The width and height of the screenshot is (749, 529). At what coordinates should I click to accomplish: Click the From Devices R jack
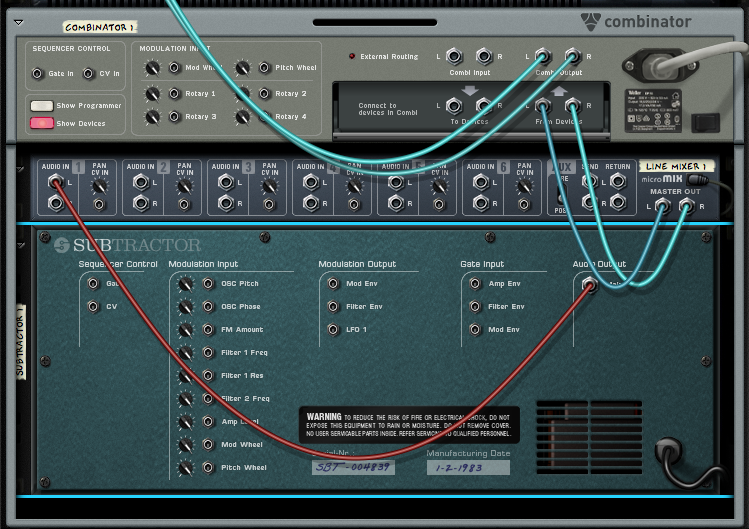(573, 106)
